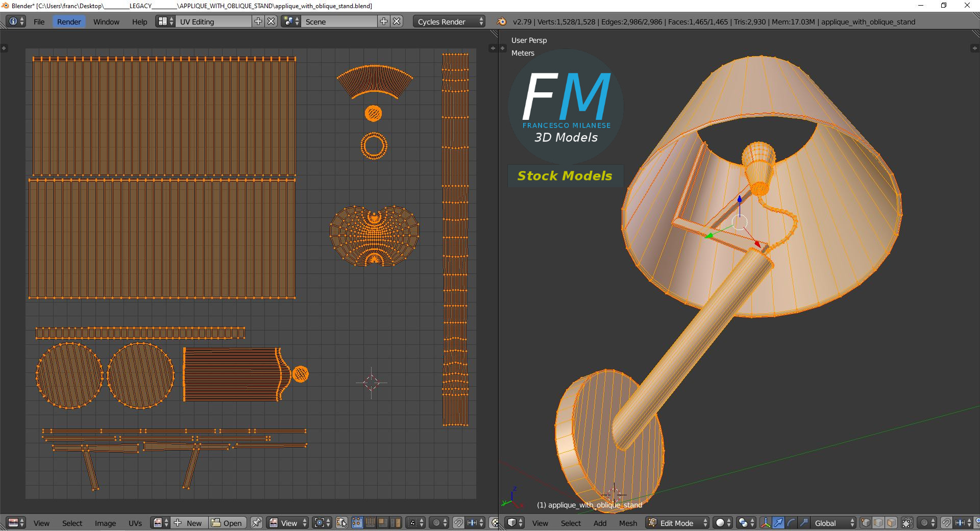Open the UVs menu

point(135,523)
